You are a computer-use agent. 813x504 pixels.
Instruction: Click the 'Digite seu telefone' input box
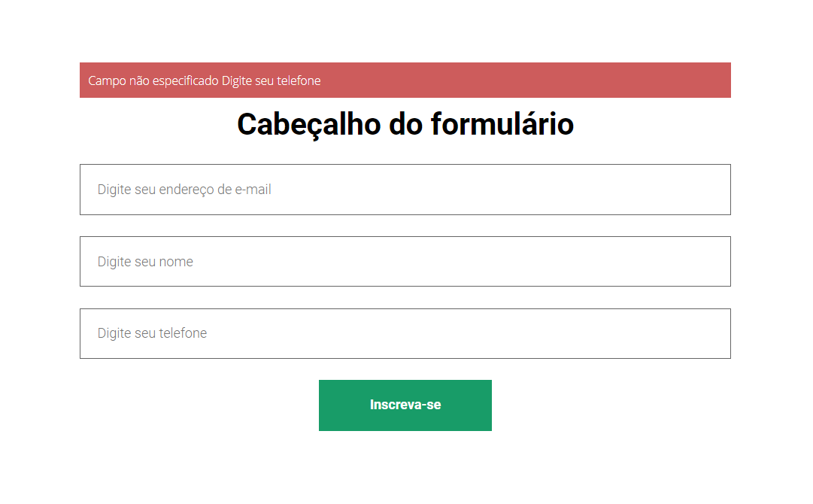[405, 333]
